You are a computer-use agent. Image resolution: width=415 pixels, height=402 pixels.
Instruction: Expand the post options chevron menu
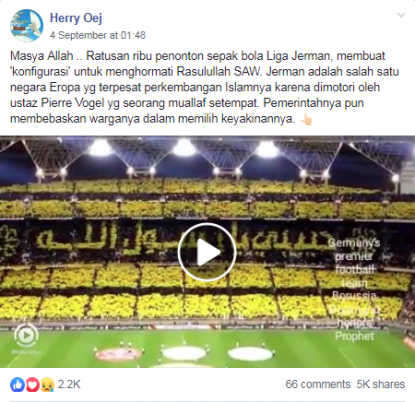[401, 15]
